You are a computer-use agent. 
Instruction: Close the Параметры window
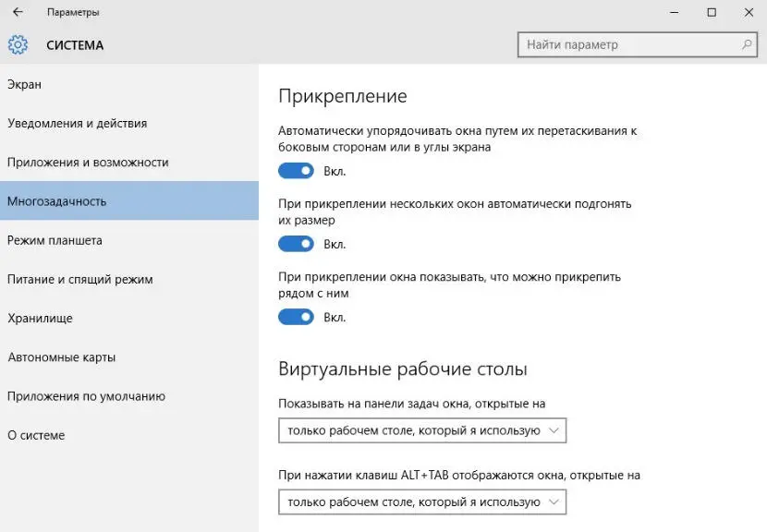click(749, 12)
